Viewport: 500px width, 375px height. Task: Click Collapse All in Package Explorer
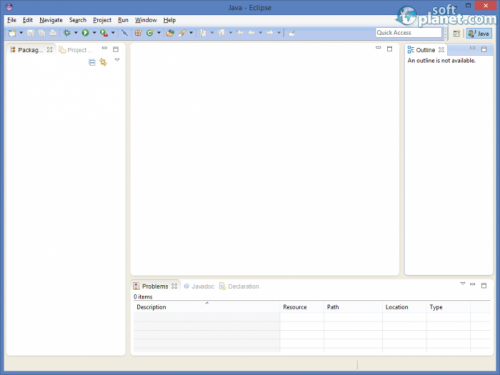point(92,62)
